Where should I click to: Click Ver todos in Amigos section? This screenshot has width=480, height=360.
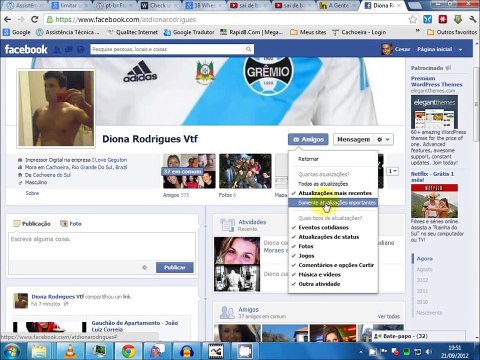[x=389, y=316]
